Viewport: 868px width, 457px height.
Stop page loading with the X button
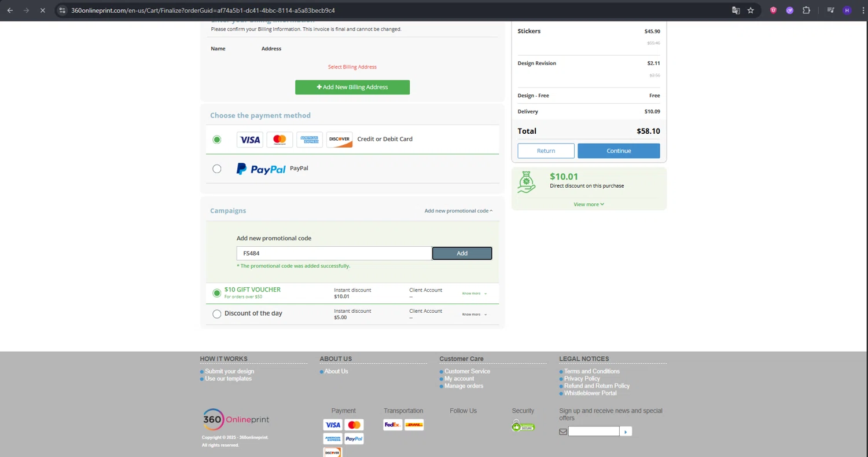coord(43,10)
